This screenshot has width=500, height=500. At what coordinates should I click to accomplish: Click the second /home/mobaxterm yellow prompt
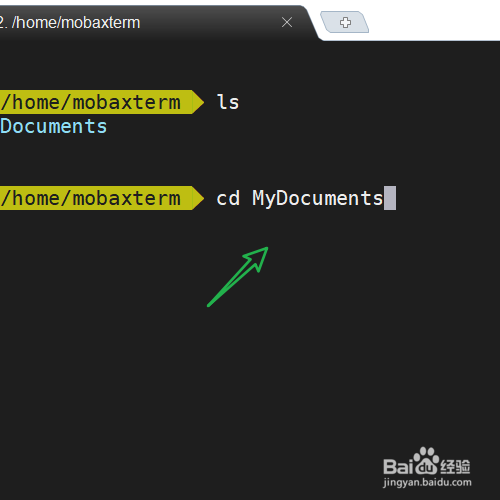(96, 198)
